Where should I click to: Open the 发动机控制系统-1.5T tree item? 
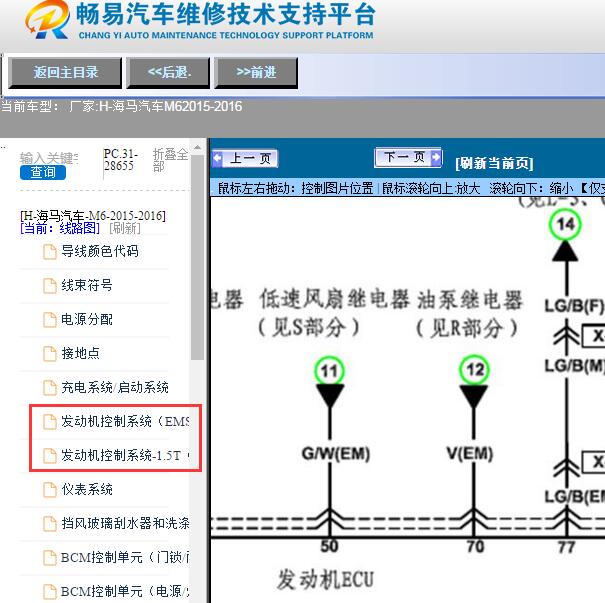coord(125,455)
